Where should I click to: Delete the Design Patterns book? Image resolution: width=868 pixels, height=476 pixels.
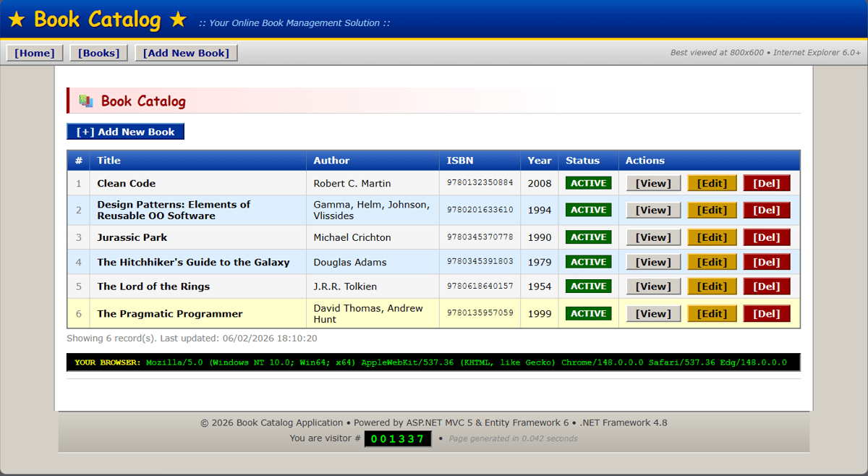point(767,210)
